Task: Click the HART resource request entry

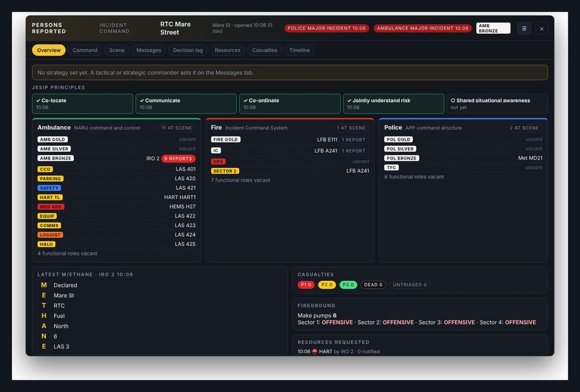Action: point(338,352)
